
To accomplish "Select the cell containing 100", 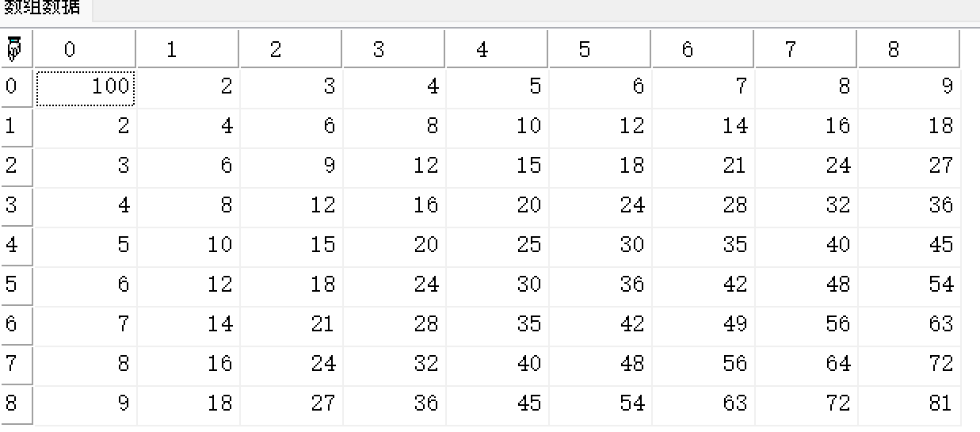I will (x=86, y=87).
